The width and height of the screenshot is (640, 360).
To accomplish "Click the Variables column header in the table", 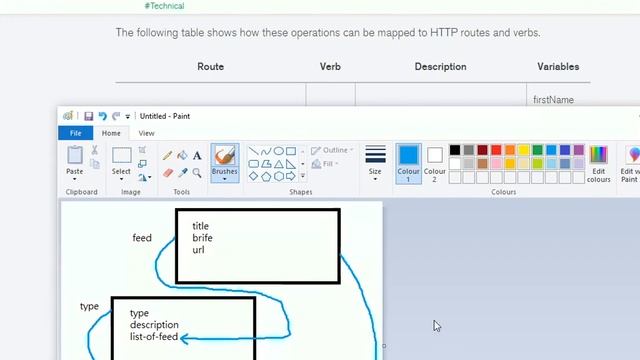I will click(558, 67).
